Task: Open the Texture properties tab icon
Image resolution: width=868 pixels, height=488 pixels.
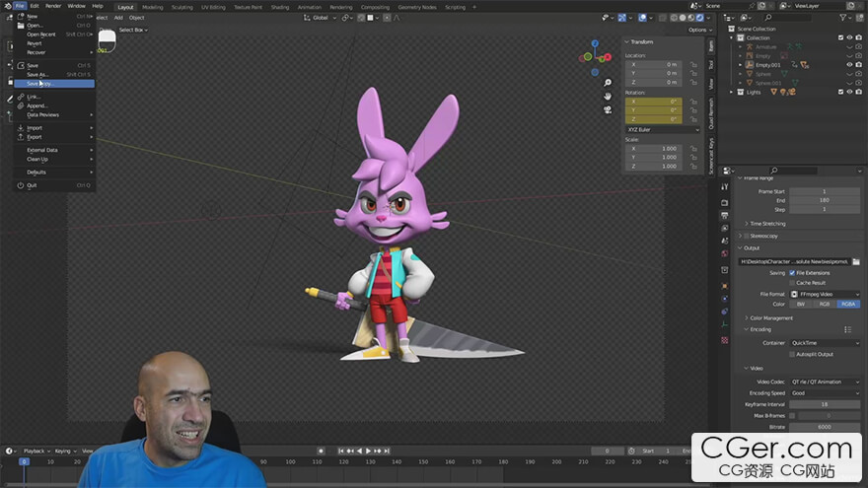Action: [725, 340]
